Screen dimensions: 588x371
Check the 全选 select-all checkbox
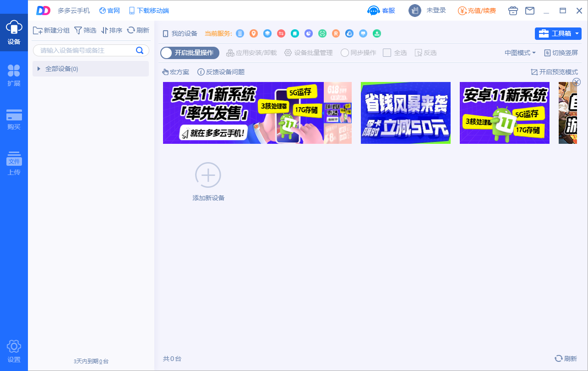click(x=387, y=53)
